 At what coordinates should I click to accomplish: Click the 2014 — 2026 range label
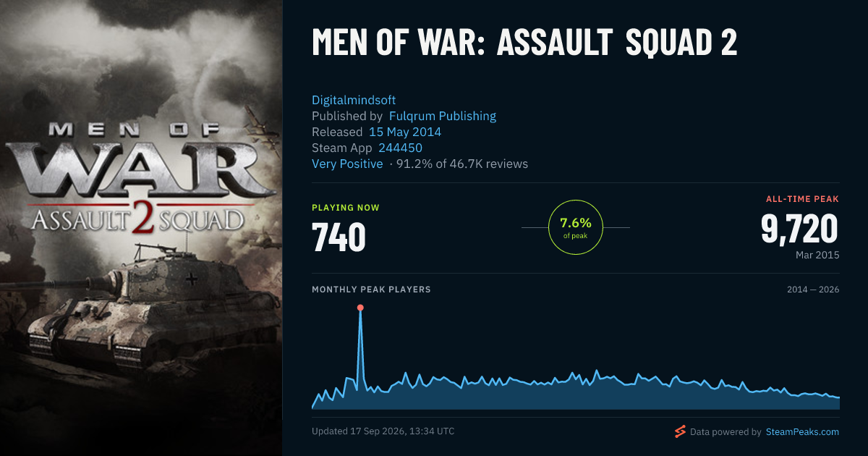click(x=813, y=290)
